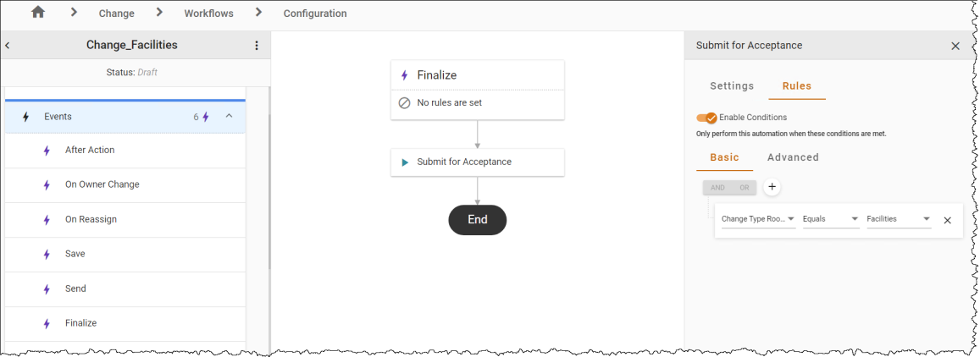This screenshot has height=357, width=980.
Task: Select the OR logic operator
Action: [744, 187]
